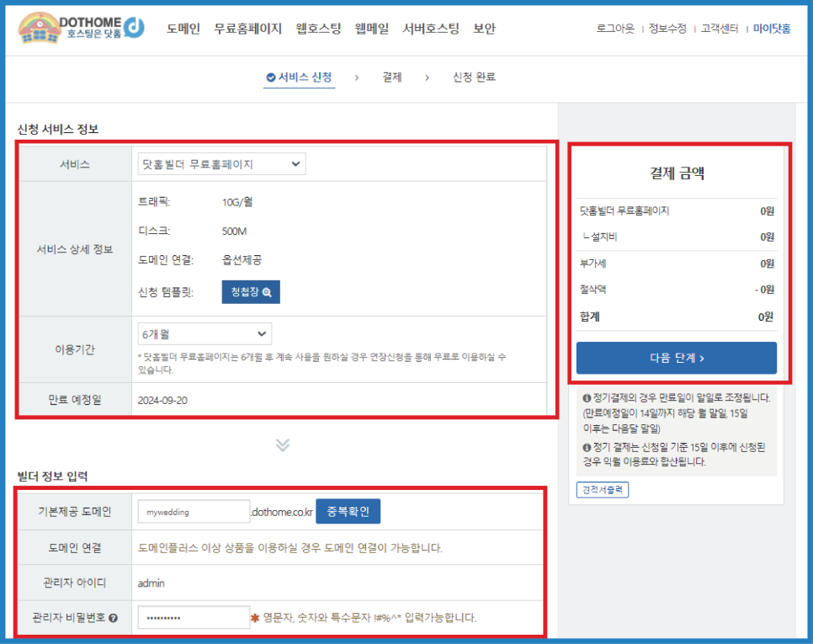The width and height of the screenshot is (813, 644).
Task: Click the 로그아웃 link
Action: (615, 29)
